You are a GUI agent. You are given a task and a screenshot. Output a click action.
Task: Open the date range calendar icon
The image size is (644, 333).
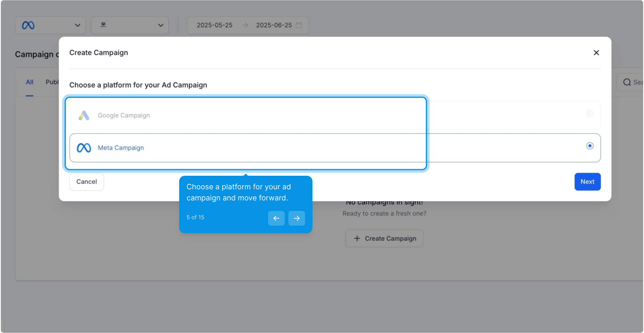click(x=299, y=25)
